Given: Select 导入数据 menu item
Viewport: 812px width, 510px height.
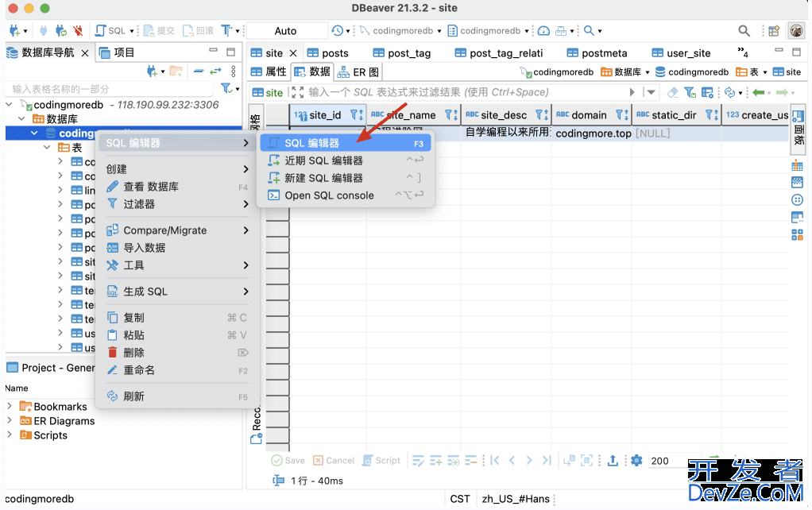Looking at the screenshot, I should pyautogui.click(x=177, y=248).
